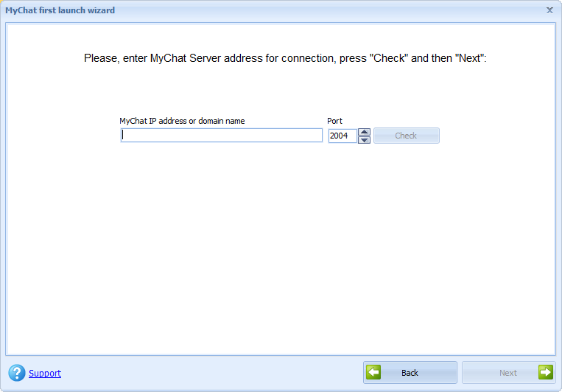Click the green right arrow icon on Next

[x=545, y=372]
